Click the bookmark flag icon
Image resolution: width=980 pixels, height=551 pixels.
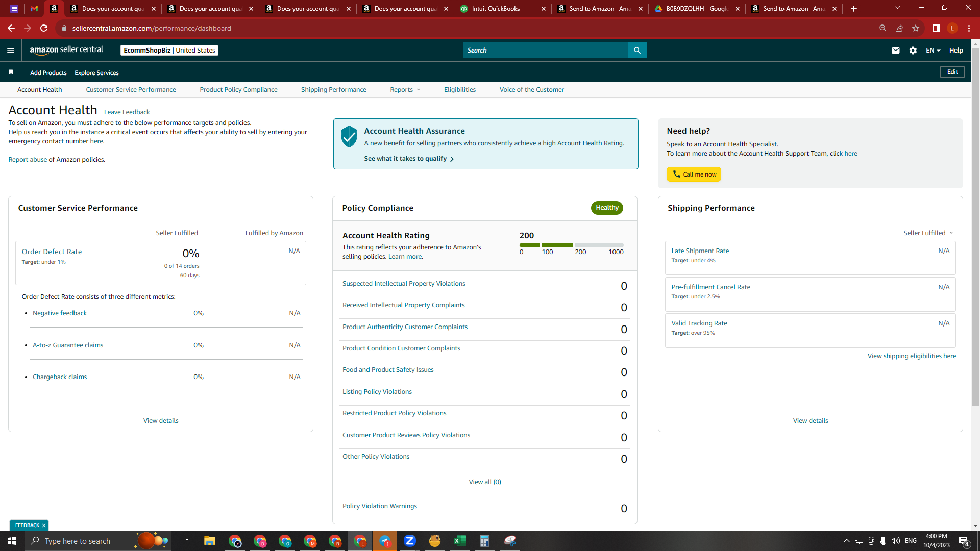(x=11, y=72)
